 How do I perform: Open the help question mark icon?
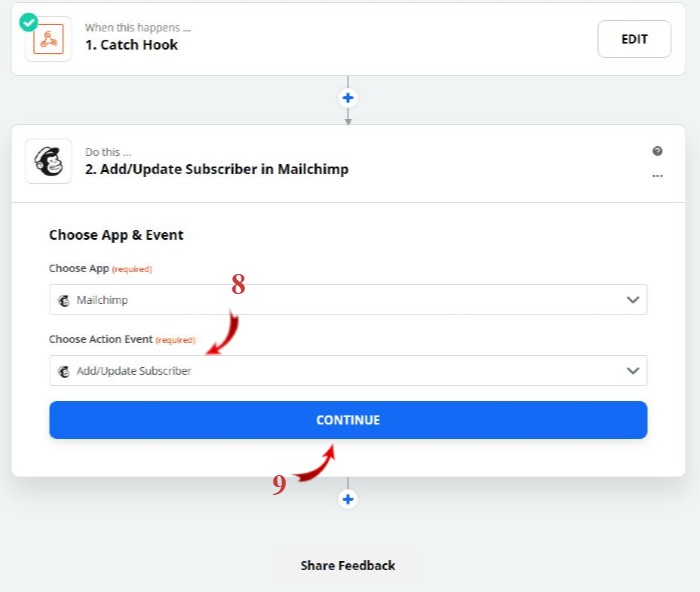(x=657, y=151)
